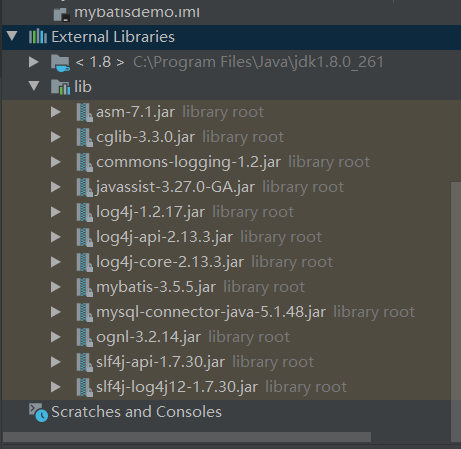Click the commons-logging-1.2.jar archive icon
Screen dimensions: 461x449
(84, 162)
